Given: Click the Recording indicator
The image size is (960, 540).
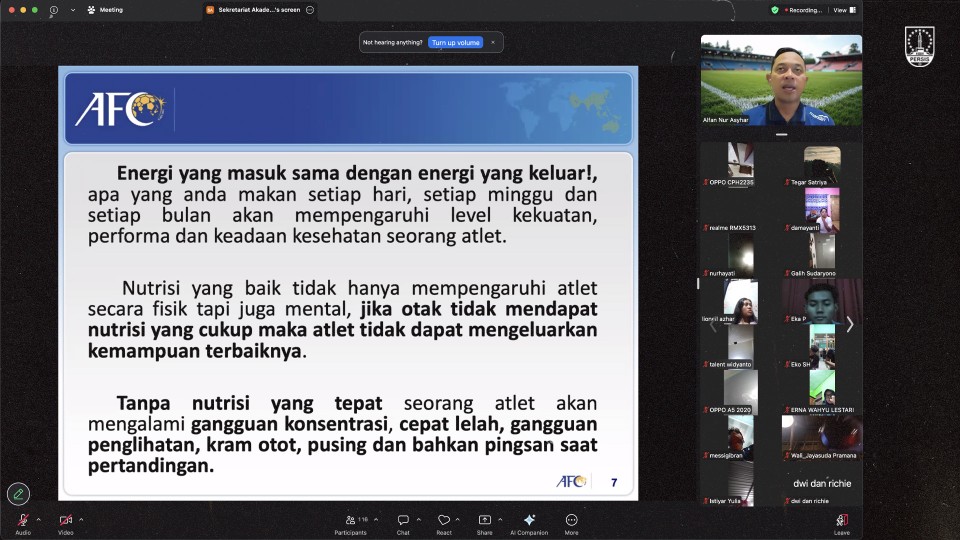Looking at the screenshot, I should [803, 10].
